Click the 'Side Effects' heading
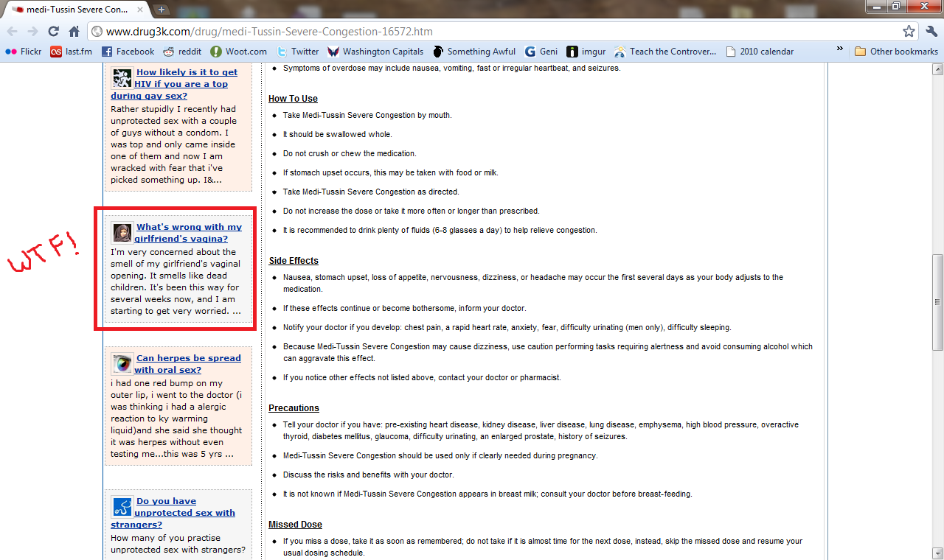The height and width of the screenshot is (560, 944). [294, 261]
